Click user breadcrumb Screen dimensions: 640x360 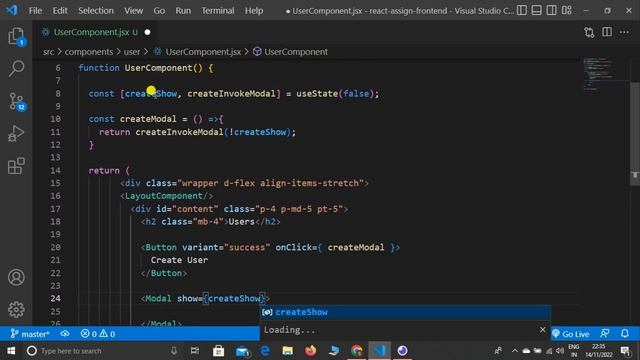131,52
